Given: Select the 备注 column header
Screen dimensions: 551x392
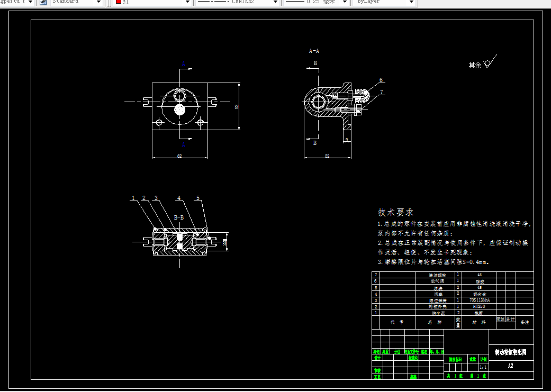Looking at the screenshot, I should pos(525,322).
